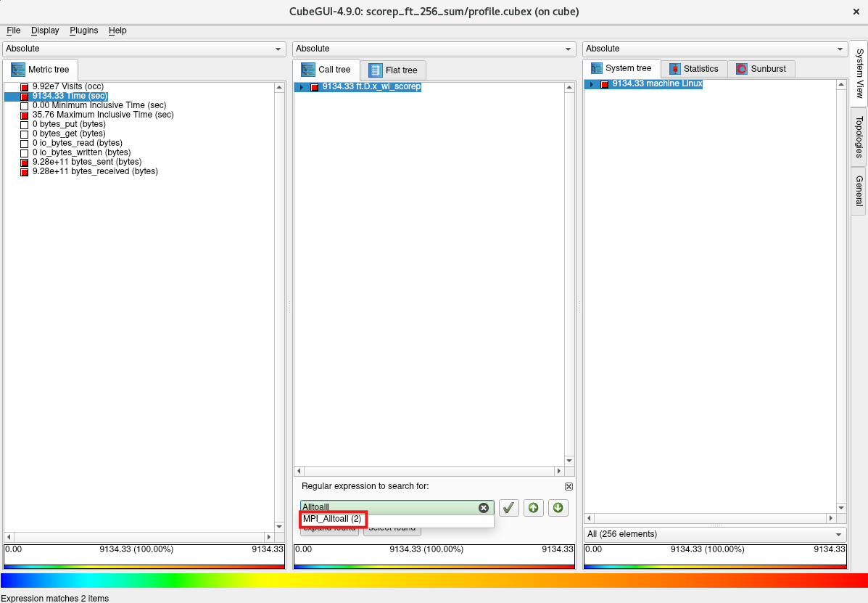Open the Plugins menu
868x603 pixels.
pos(83,30)
